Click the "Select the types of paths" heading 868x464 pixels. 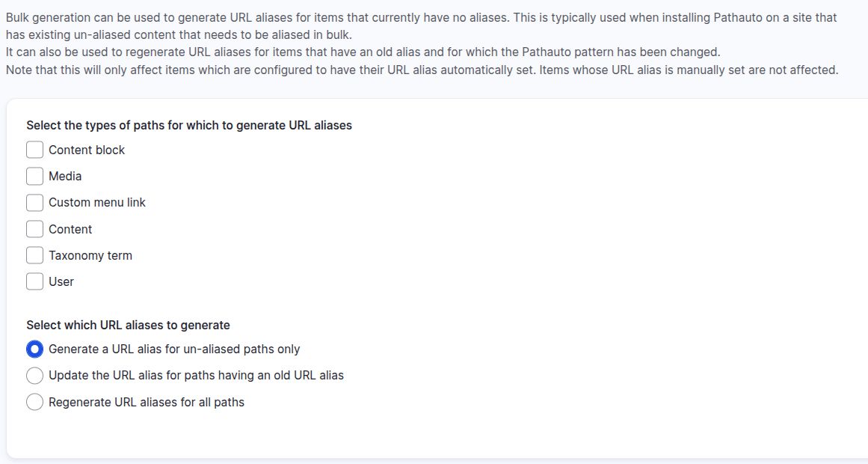(189, 126)
